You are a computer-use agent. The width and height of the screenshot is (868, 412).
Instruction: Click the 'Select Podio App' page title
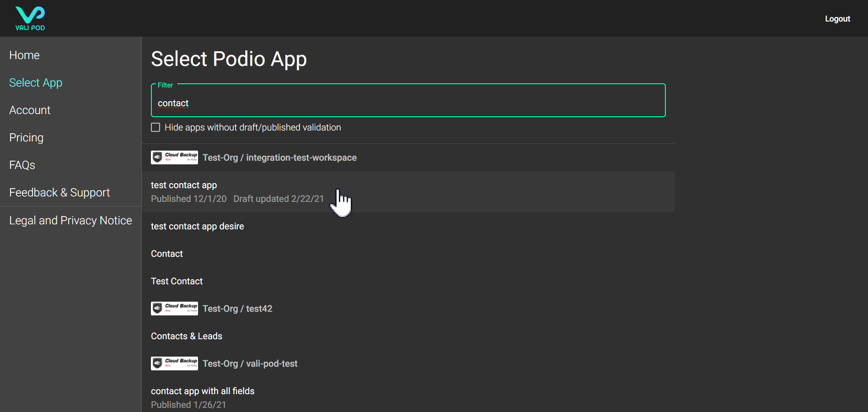229,59
